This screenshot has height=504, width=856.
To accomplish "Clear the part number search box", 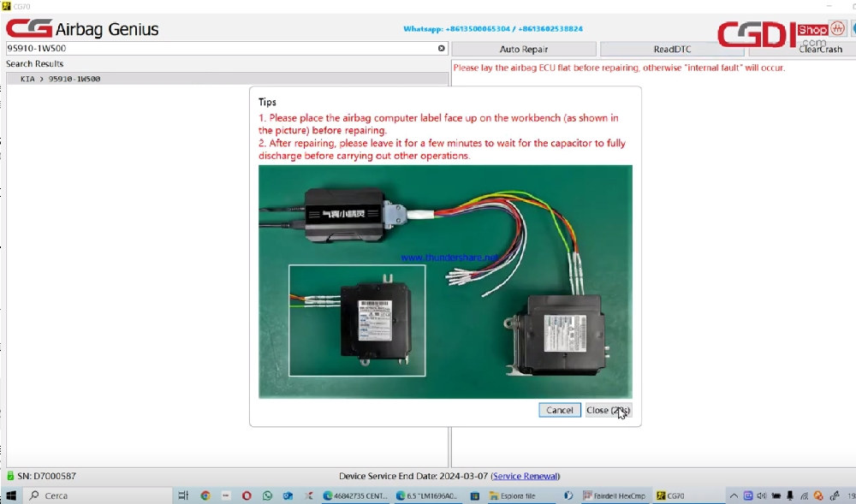I will tap(441, 48).
